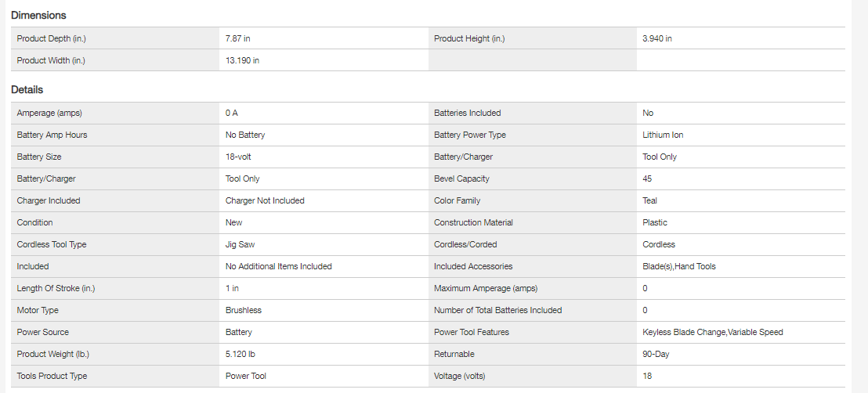Click the 7.87 in depth value
This screenshot has height=393, width=868.
(x=238, y=38)
